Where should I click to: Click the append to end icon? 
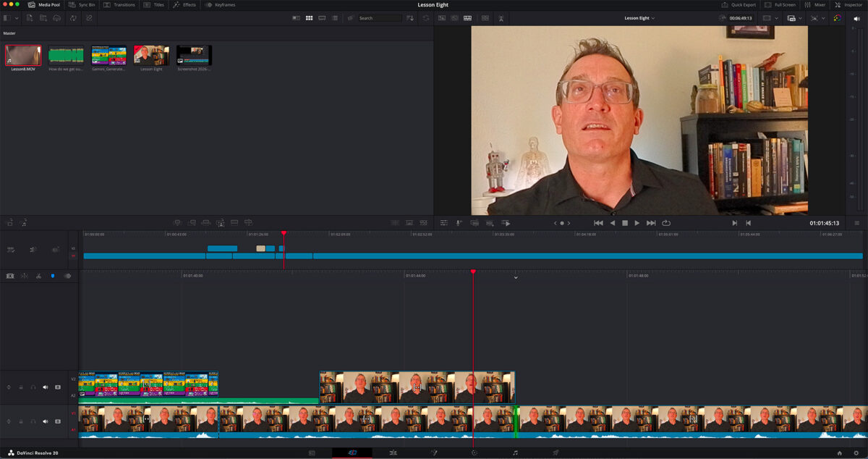coord(191,223)
